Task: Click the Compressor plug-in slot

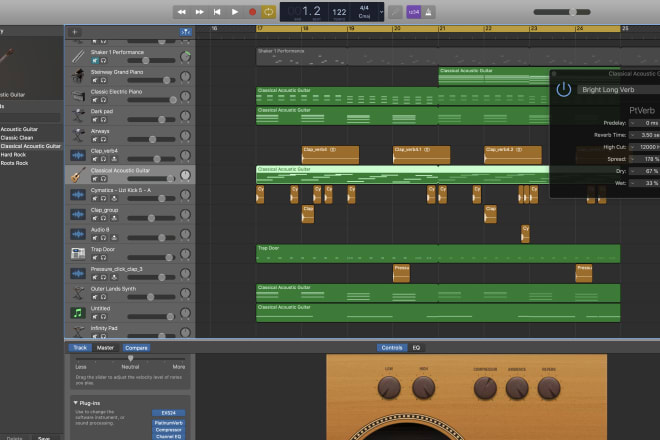Action: pos(168,430)
